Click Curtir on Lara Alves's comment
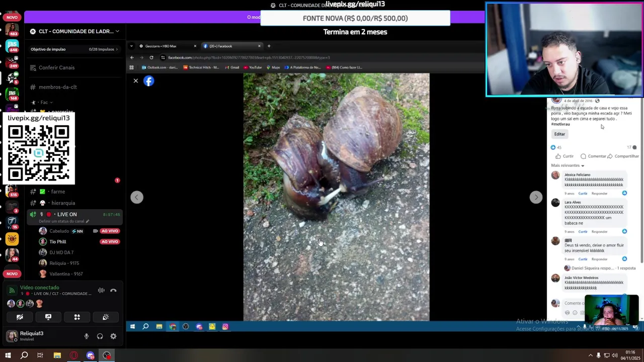Image resolution: width=644 pixels, height=362 pixels. tap(583, 232)
